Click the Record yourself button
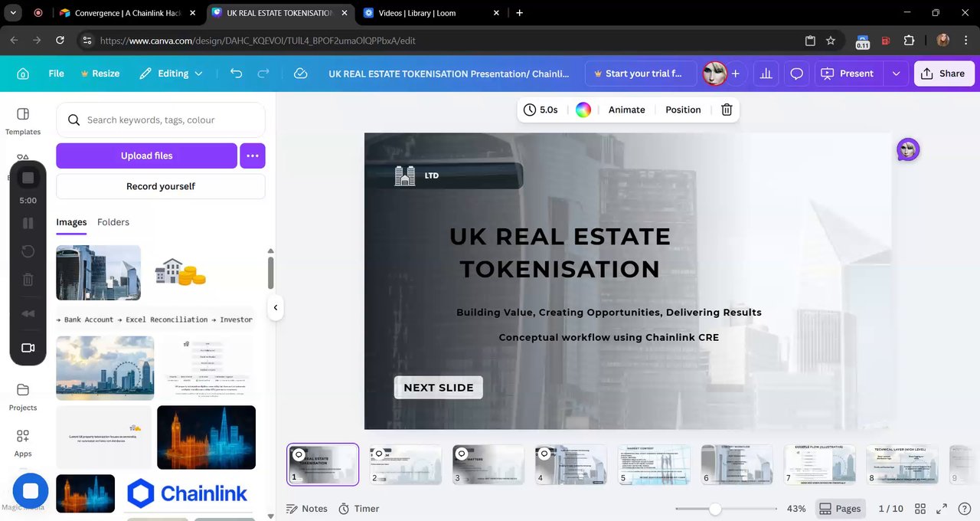The height and width of the screenshot is (521, 980). click(161, 186)
